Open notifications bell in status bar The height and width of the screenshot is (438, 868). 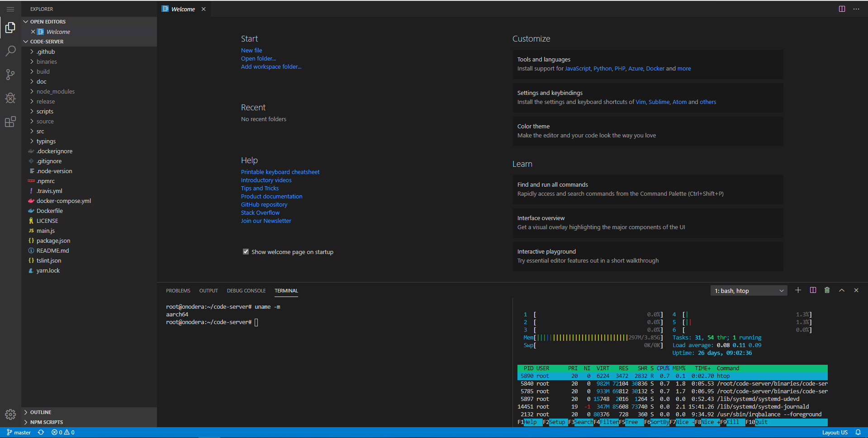point(858,433)
